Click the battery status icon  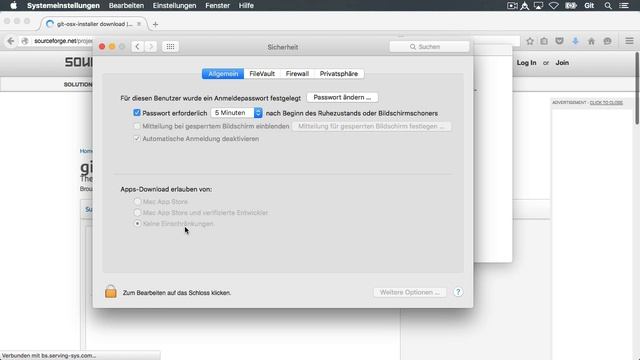coord(571,6)
